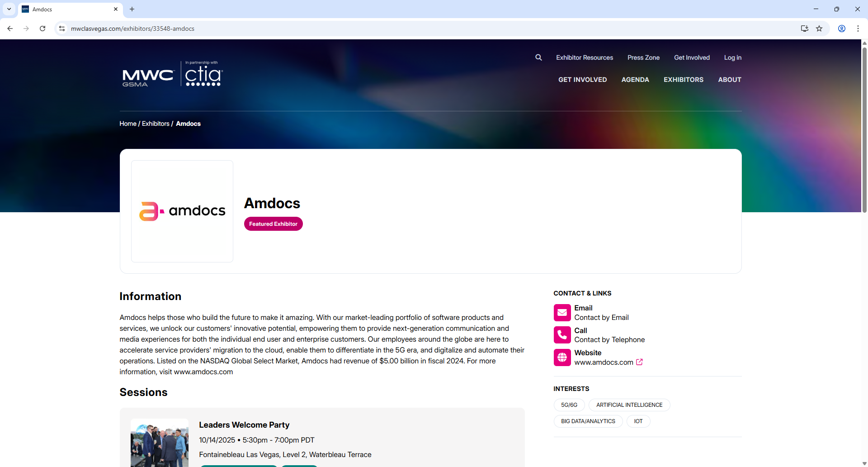868x467 pixels.
Task: Open site information controls in address bar
Action: coord(62,28)
